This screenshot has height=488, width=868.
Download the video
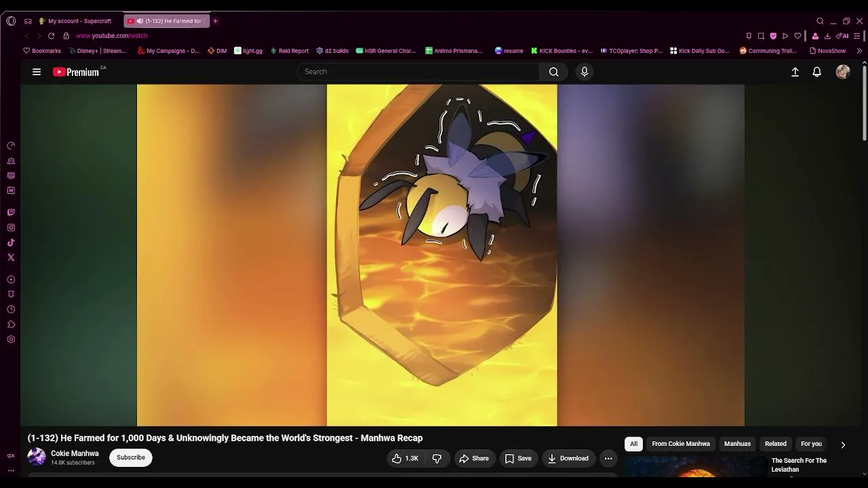pyautogui.click(x=568, y=459)
